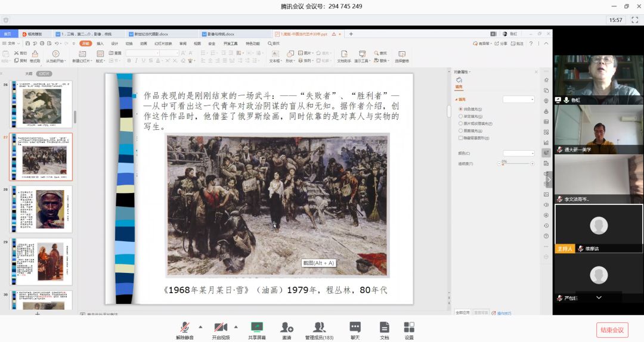The width and height of the screenshot is (644, 342).
Task: Click the 分享 share button
Action: click(502, 43)
